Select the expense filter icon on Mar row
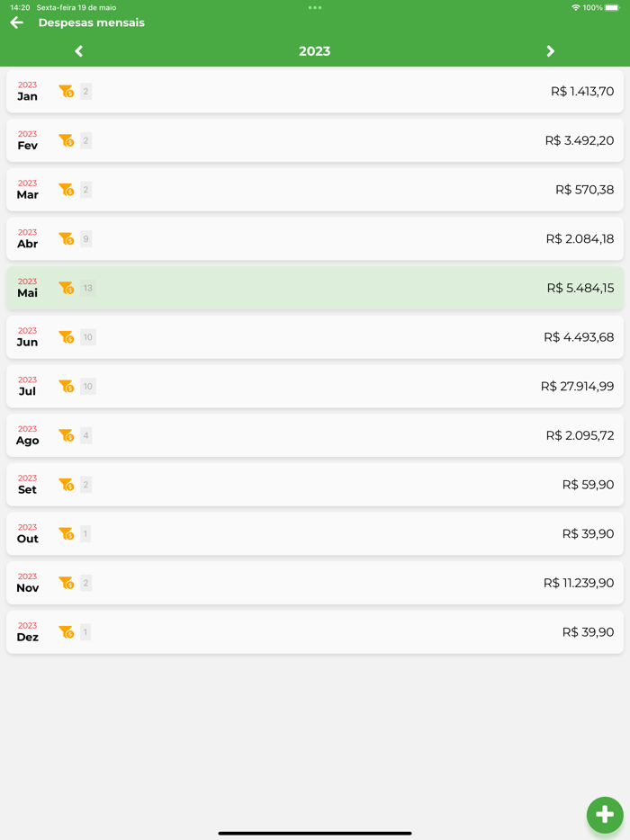This screenshot has width=630, height=840. click(x=67, y=190)
